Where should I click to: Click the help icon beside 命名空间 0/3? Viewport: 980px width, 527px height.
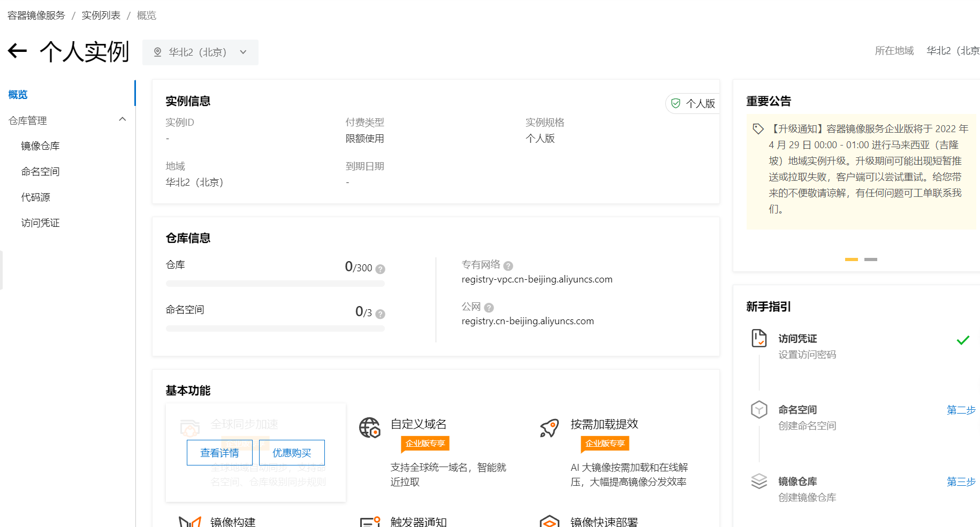point(380,314)
